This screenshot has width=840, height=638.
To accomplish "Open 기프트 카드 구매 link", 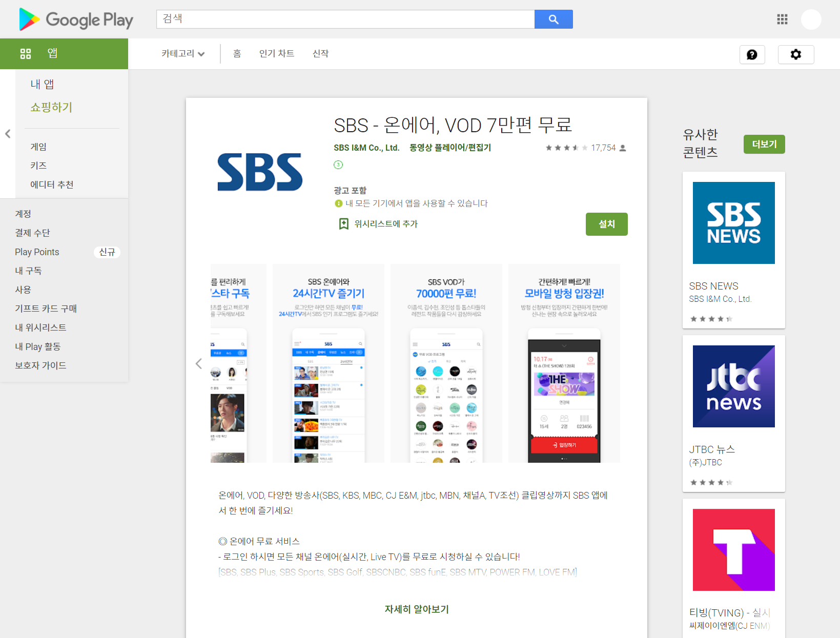I will tap(46, 308).
